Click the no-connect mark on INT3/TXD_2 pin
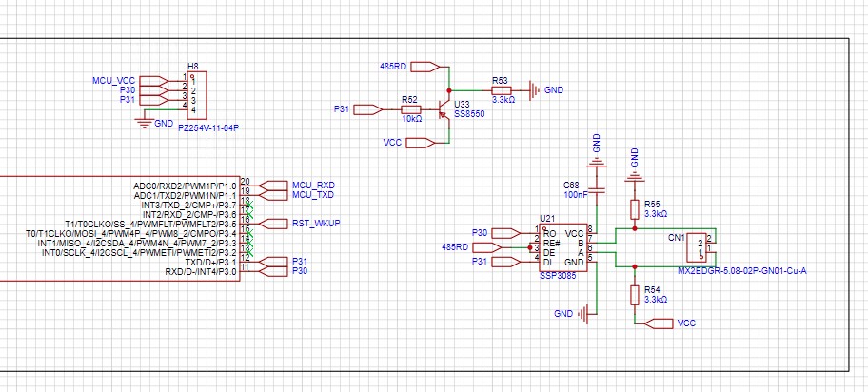This screenshot has height=392, width=868. tap(248, 205)
